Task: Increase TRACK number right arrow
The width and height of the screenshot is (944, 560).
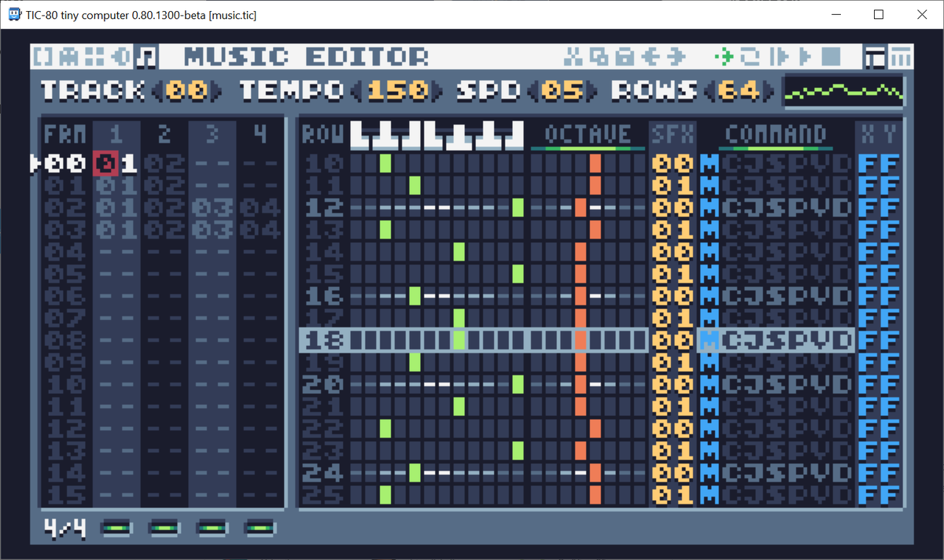Action: (x=216, y=90)
